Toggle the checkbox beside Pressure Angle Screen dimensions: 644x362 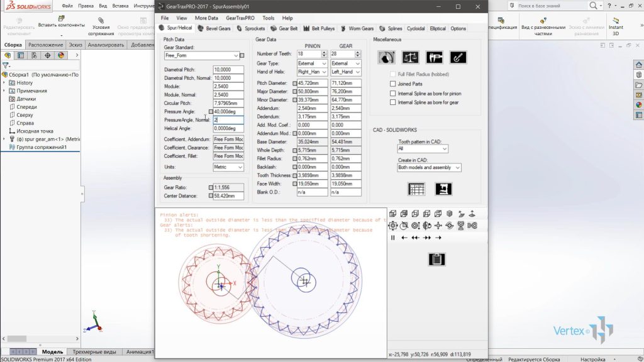pyautogui.click(x=211, y=112)
